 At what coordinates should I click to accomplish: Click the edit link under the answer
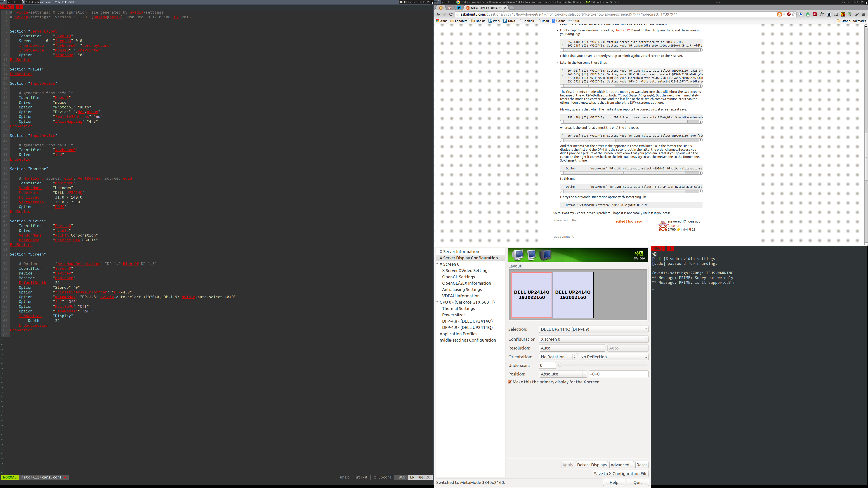[567, 220]
